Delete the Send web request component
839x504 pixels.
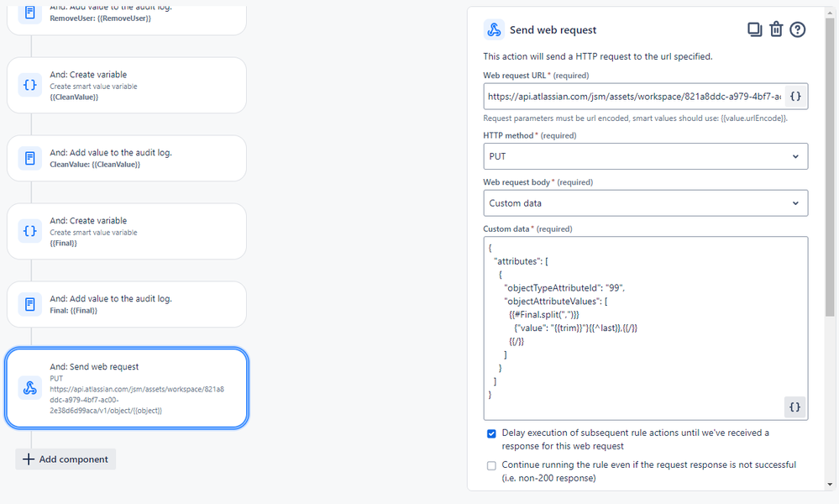pos(776,29)
